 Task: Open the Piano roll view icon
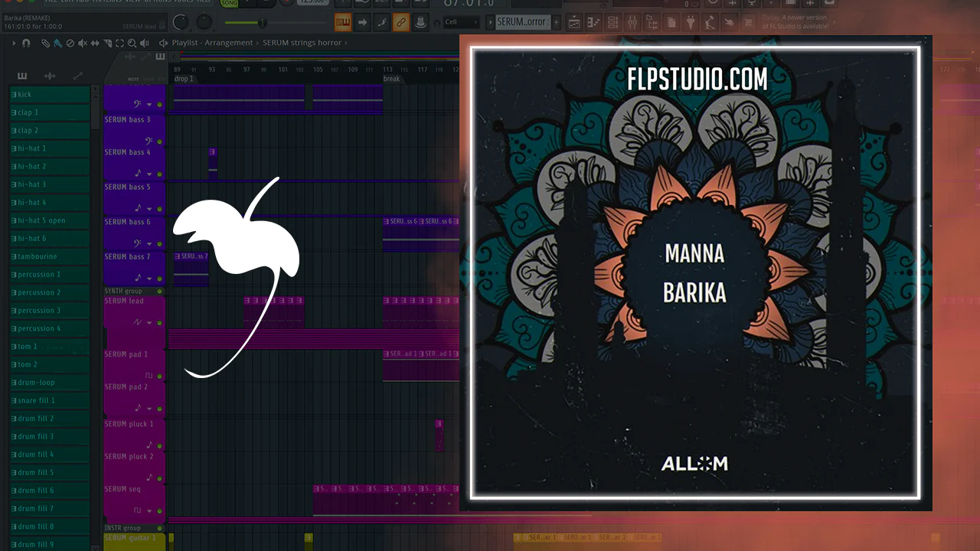pos(595,23)
